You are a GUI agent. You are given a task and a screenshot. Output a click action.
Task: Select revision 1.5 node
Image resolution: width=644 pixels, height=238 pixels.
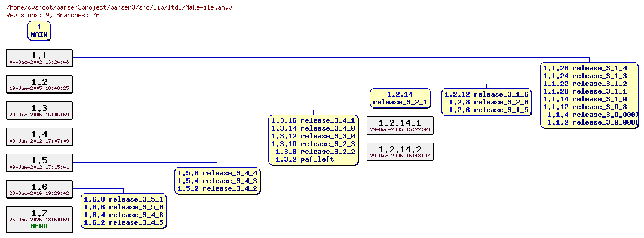point(39,163)
